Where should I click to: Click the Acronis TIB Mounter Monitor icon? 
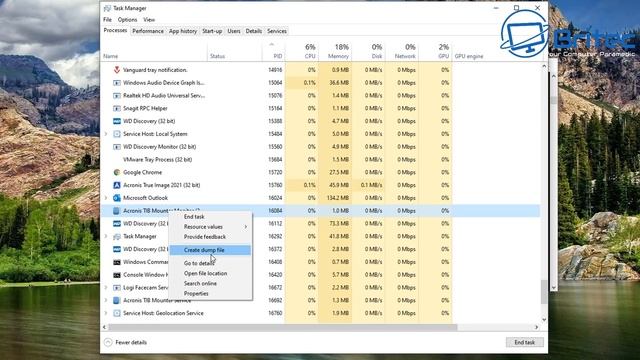pyautogui.click(x=117, y=211)
